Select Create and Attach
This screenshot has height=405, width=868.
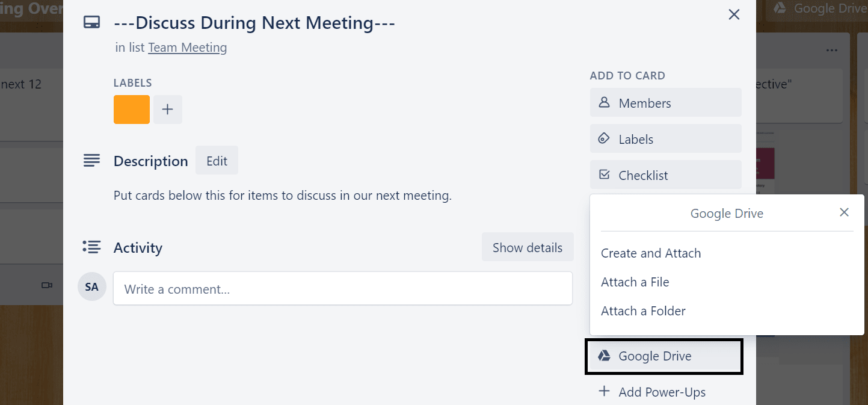(651, 253)
